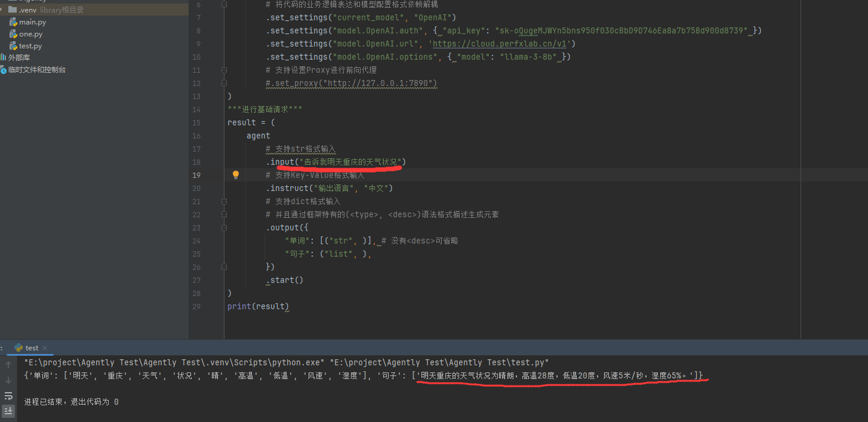This screenshot has width=868, height=422.
Task: Click the Python icon on the test run tab
Action: pos(19,347)
